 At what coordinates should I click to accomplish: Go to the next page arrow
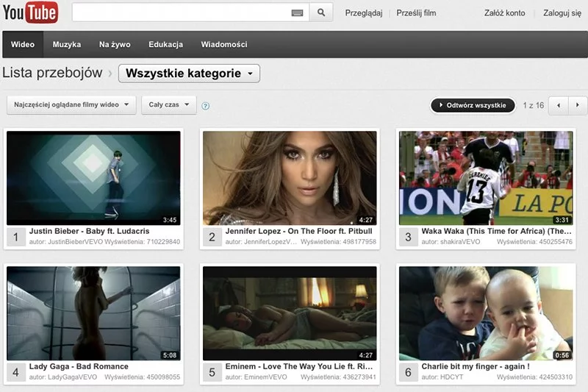pos(578,105)
